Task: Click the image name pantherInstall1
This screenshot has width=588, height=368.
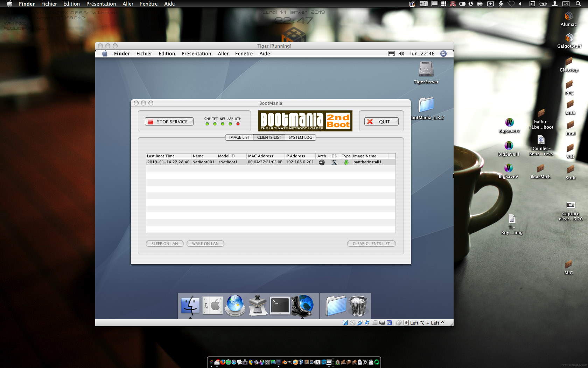Action: click(x=367, y=162)
